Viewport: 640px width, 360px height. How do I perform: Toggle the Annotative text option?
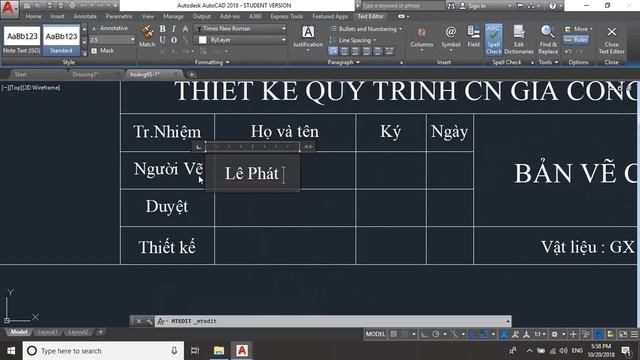pyautogui.click(x=110, y=28)
